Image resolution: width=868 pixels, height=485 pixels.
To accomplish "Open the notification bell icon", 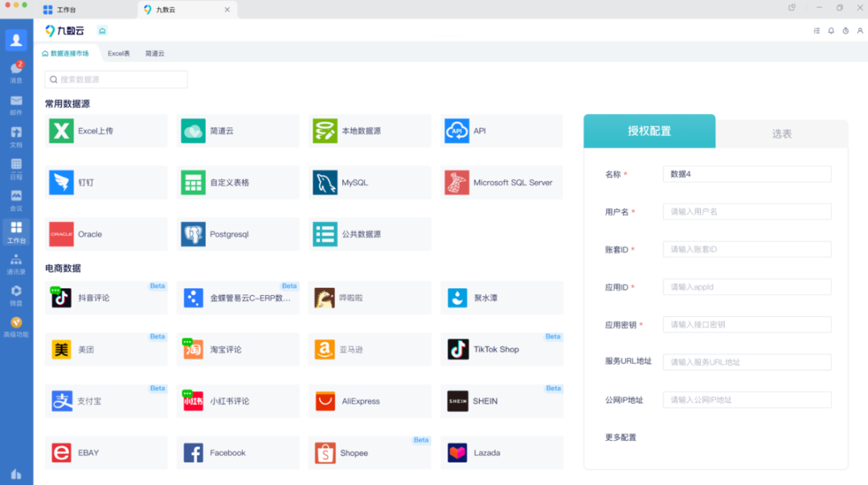I will coord(831,31).
